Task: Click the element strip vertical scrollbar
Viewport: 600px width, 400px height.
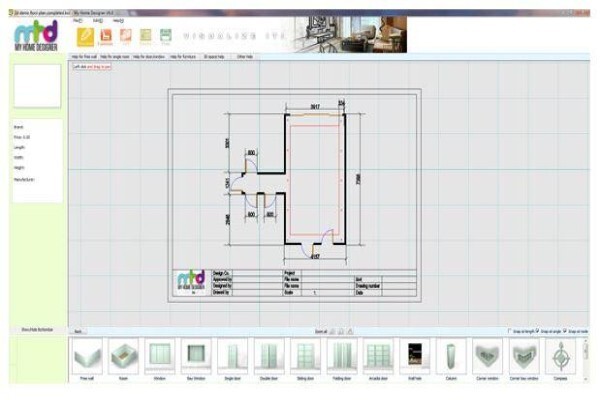Action: click(585, 359)
